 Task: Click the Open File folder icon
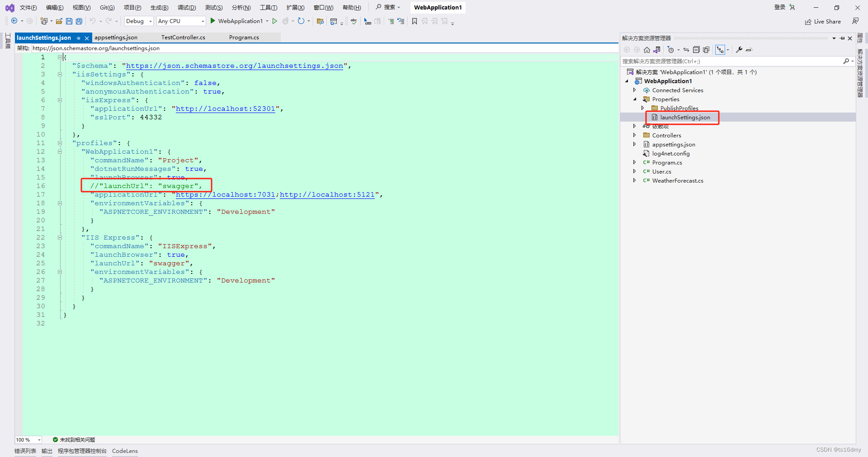[x=59, y=21]
